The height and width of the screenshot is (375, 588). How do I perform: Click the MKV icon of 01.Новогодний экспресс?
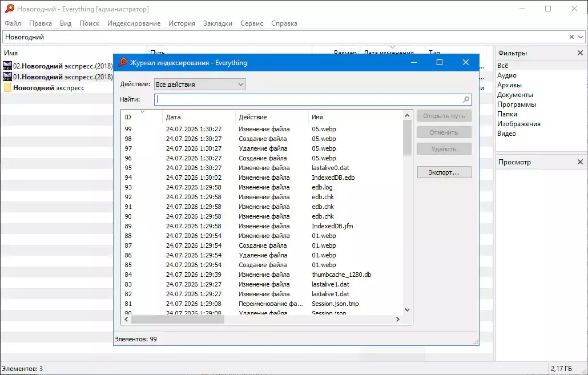pos(7,77)
